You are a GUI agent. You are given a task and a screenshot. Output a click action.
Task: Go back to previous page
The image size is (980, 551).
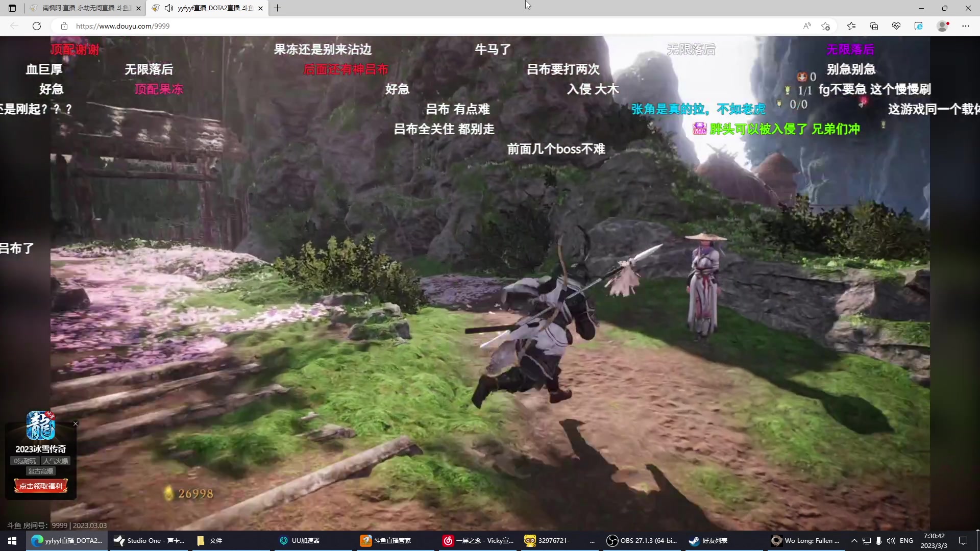tap(14, 26)
